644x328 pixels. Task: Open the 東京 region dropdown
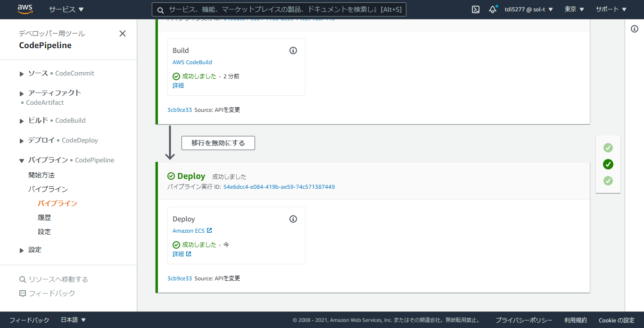574,9
